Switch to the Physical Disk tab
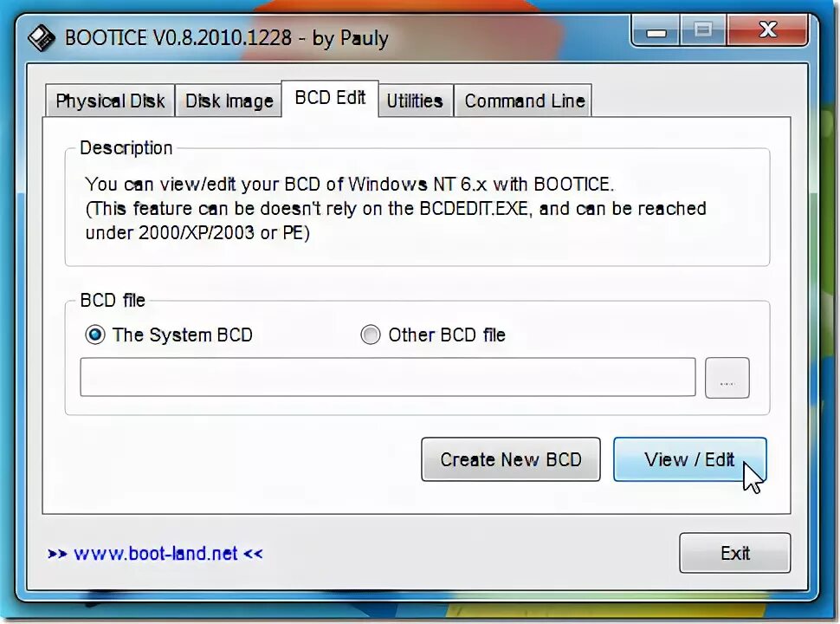 point(110,101)
